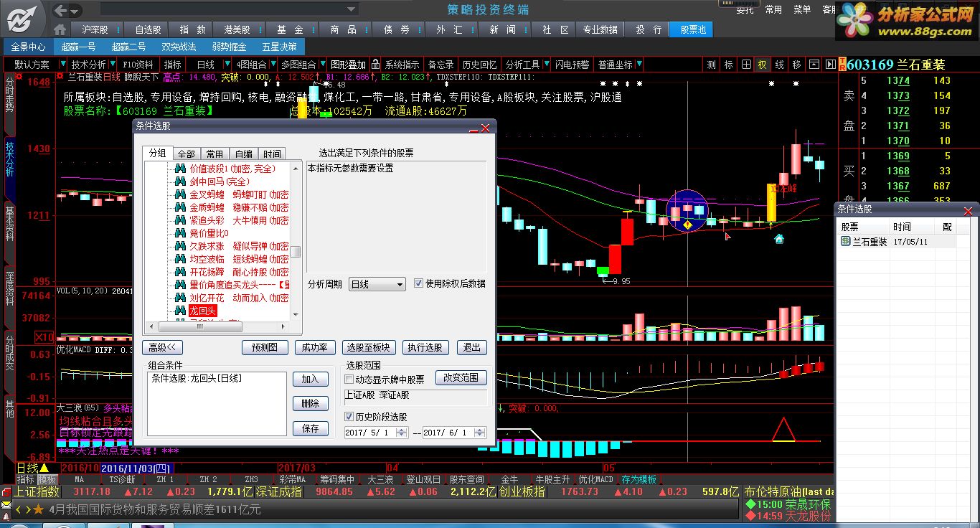Viewport: 980px width, 528px height.
Task: Click the orange TR badge by 603169
Action: pyautogui.click(x=842, y=65)
